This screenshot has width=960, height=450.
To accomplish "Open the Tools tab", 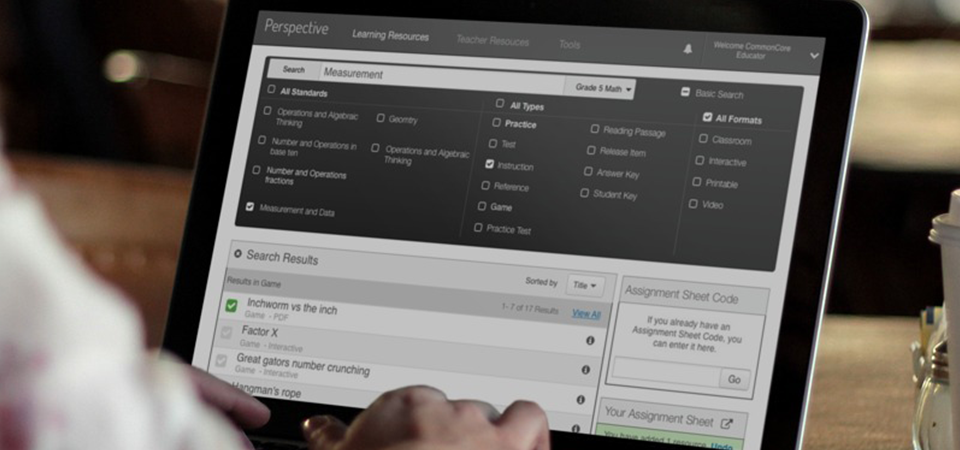I will [x=569, y=45].
